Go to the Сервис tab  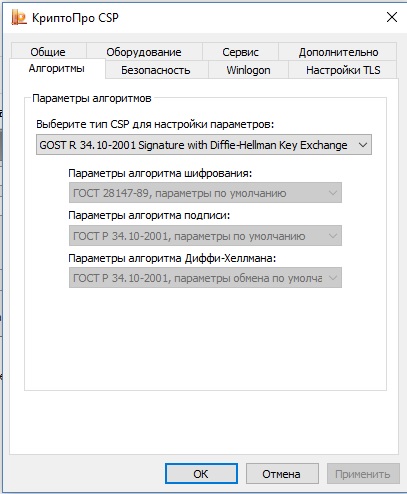tap(240, 52)
